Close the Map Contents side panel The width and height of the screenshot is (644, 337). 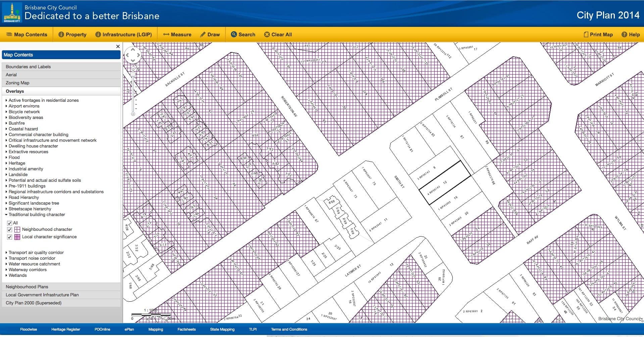[118, 46]
